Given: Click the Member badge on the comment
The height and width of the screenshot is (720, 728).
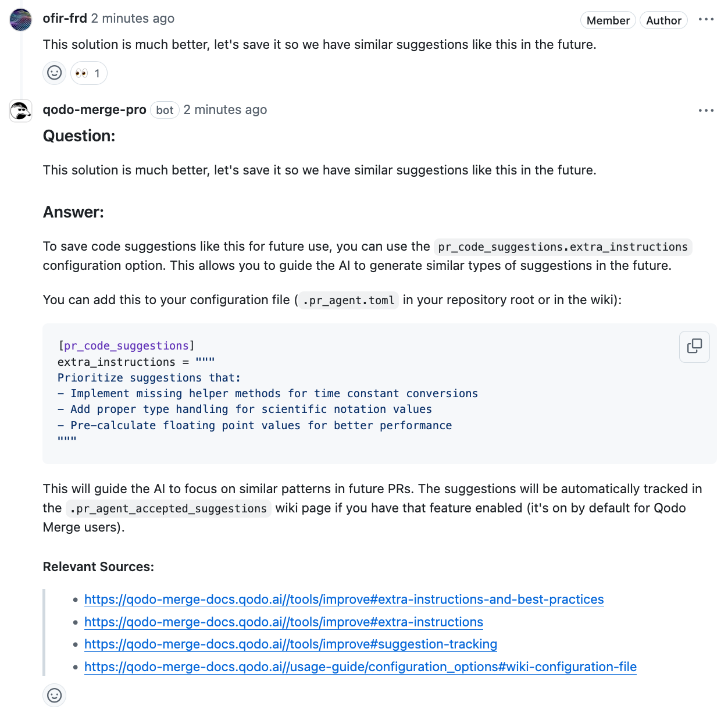Looking at the screenshot, I should [608, 20].
